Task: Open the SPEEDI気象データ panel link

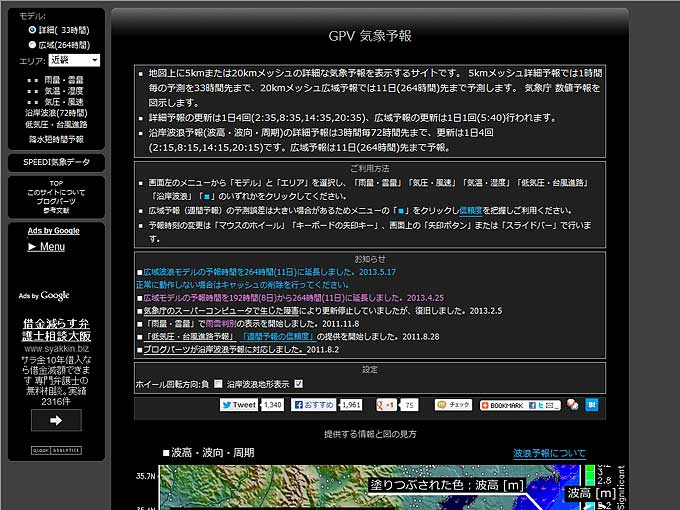Action: [x=56, y=162]
